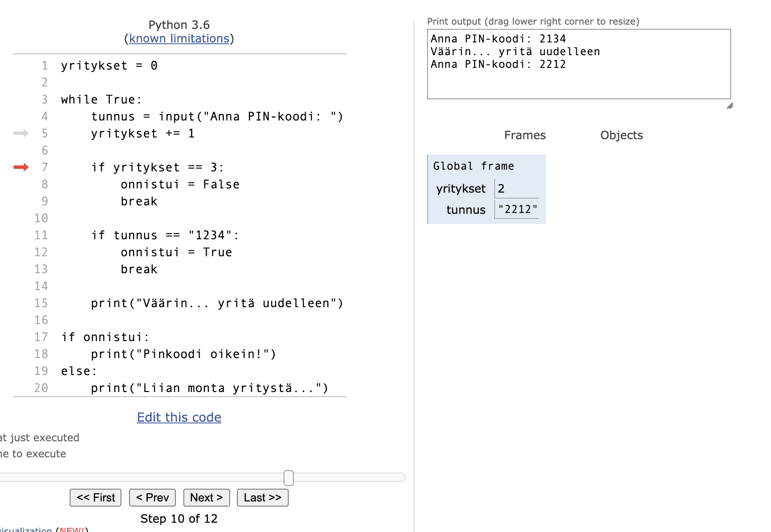The image size is (771, 532).
Task: Click the execution step slider handle
Action: [x=289, y=478]
